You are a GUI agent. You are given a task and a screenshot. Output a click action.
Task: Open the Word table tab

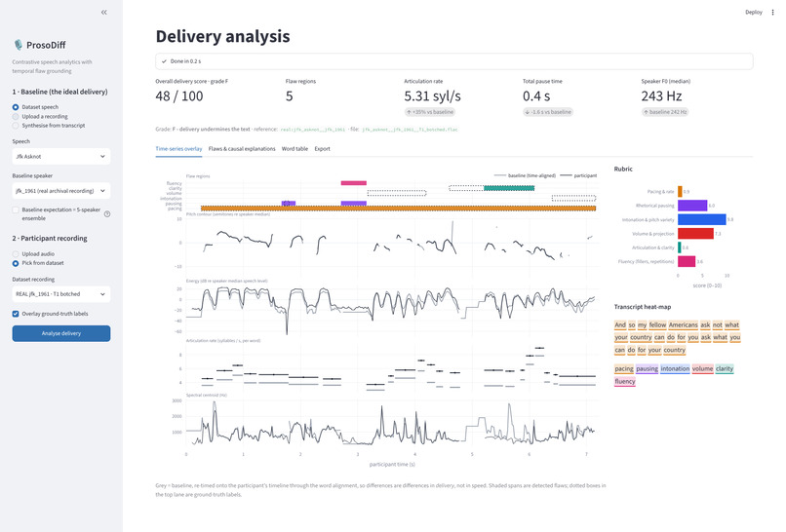click(295, 149)
